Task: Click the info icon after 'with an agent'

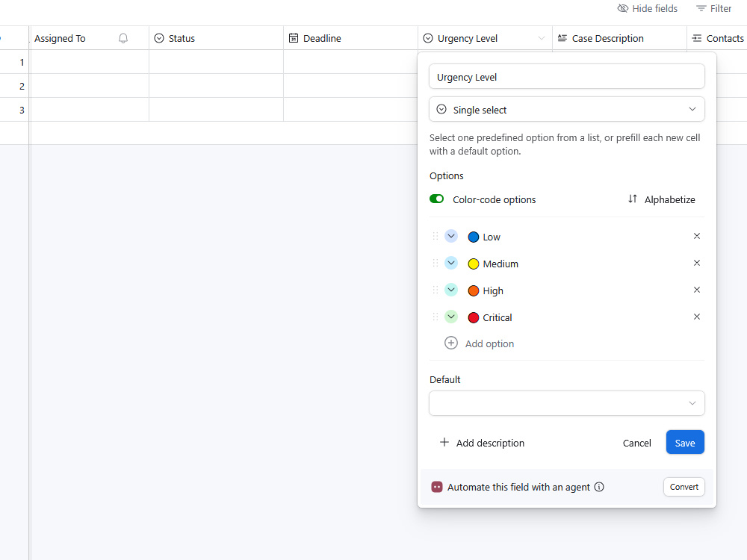Action: pos(599,487)
